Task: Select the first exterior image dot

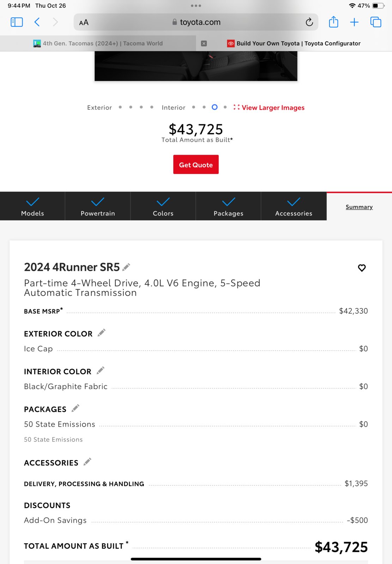Action: (x=120, y=107)
